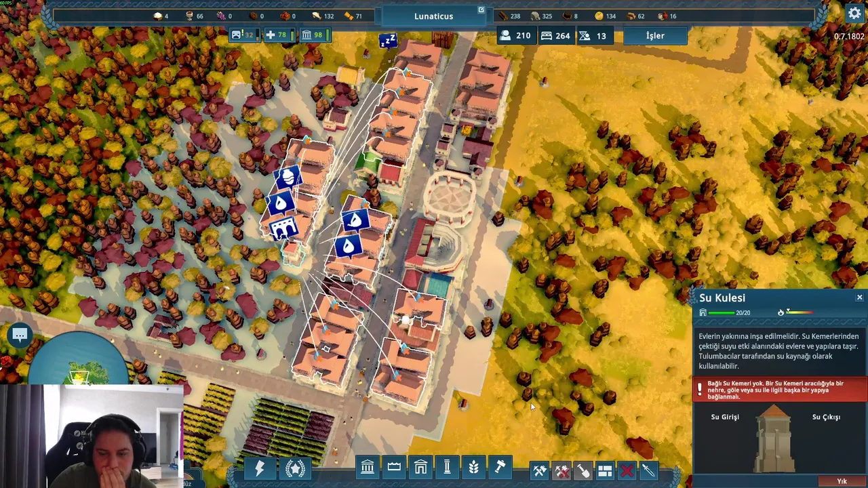Click the water-drop marker below the egg marker
The image size is (868, 488).
click(x=281, y=203)
